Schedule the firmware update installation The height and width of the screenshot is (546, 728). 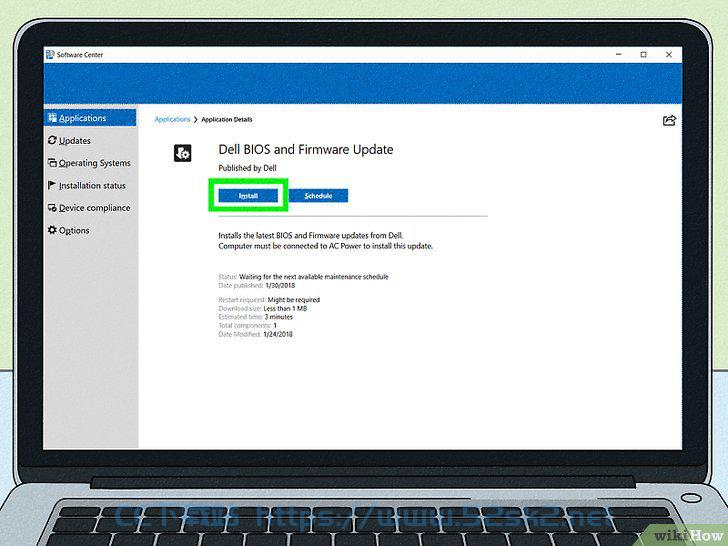(318, 195)
